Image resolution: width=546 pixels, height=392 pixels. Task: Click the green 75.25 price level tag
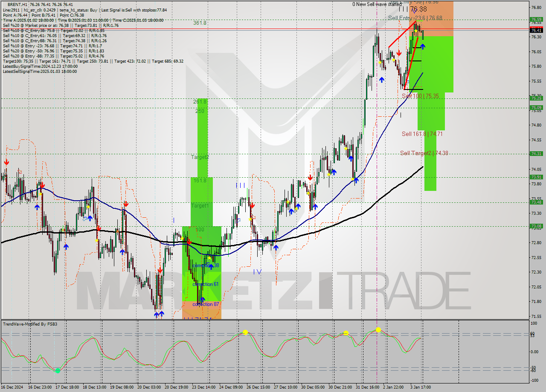click(536, 98)
